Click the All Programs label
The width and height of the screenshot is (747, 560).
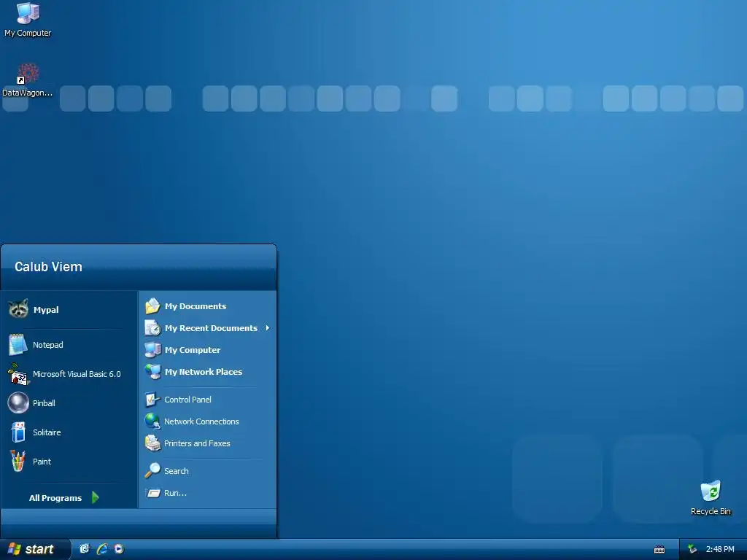point(55,498)
